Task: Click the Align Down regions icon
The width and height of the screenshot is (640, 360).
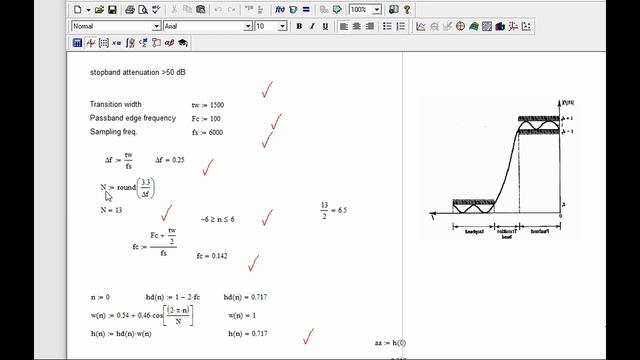Action: tap(260, 9)
